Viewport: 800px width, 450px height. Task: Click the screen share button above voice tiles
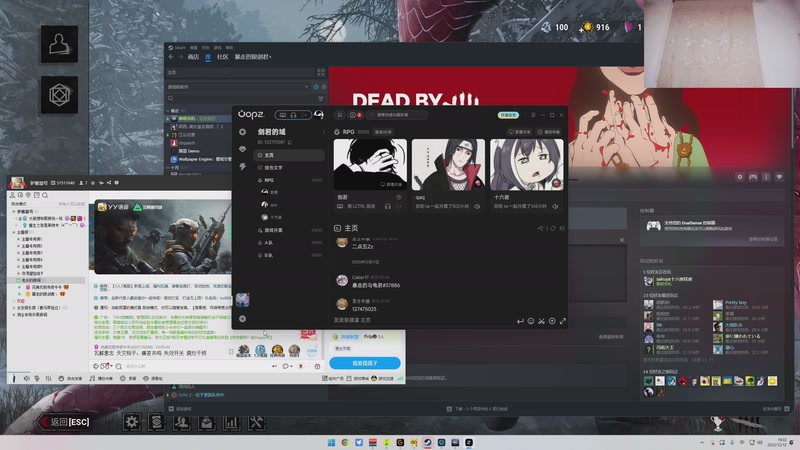(520, 132)
